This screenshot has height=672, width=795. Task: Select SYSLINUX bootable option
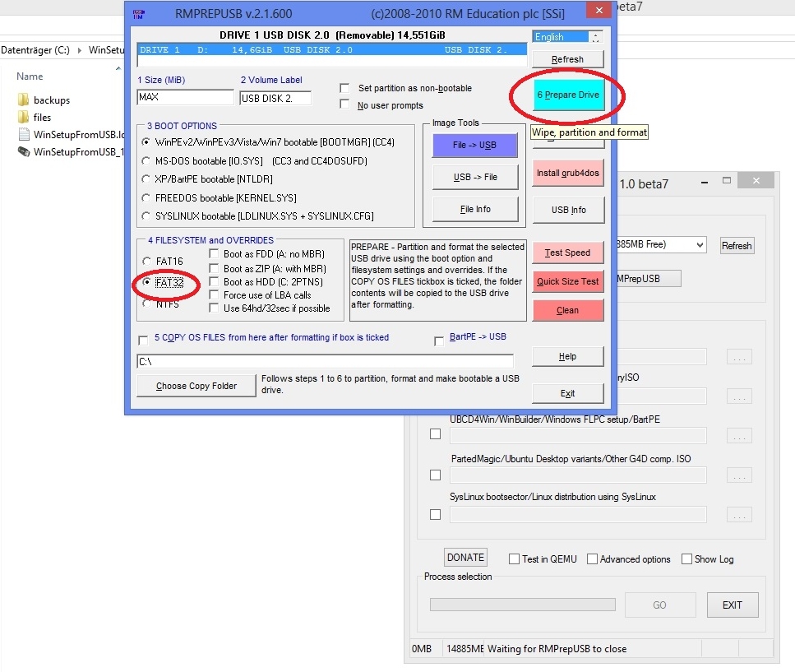click(x=146, y=216)
